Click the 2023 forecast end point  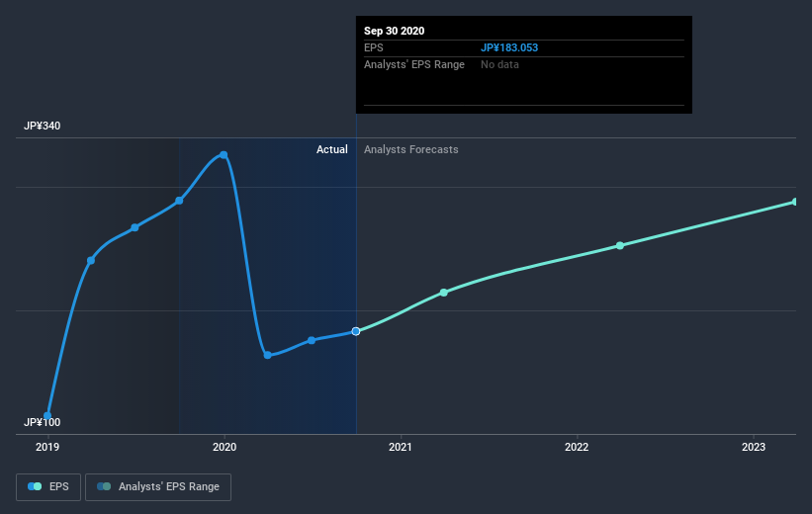point(795,202)
